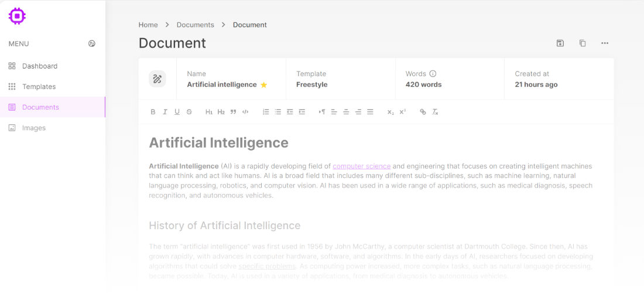This screenshot has height=293, width=644.
Task: Insert a code block
Action: click(245, 112)
